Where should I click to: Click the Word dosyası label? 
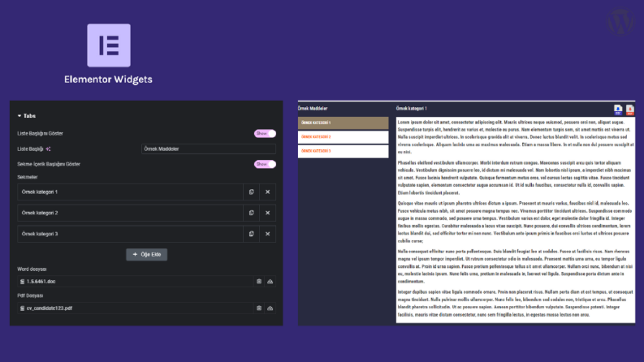[32, 269]
